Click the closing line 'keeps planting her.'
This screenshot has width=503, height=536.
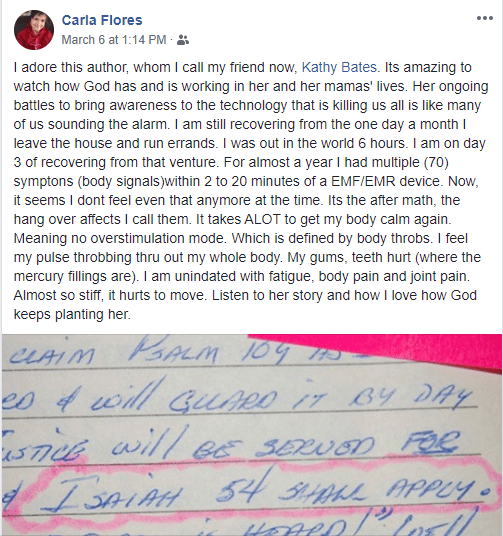72,314
